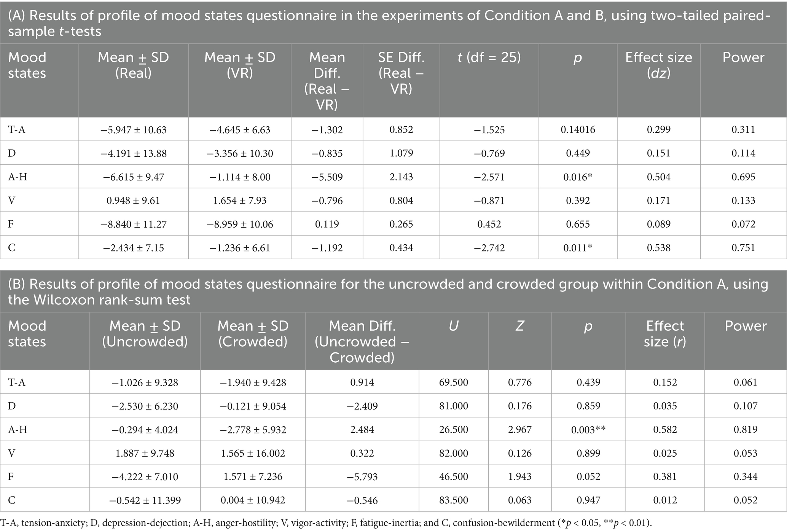Select the "Mean ± SD (Real)" column header
The width and height of the screenshot is (787, 532).
(x=133, y=65)
